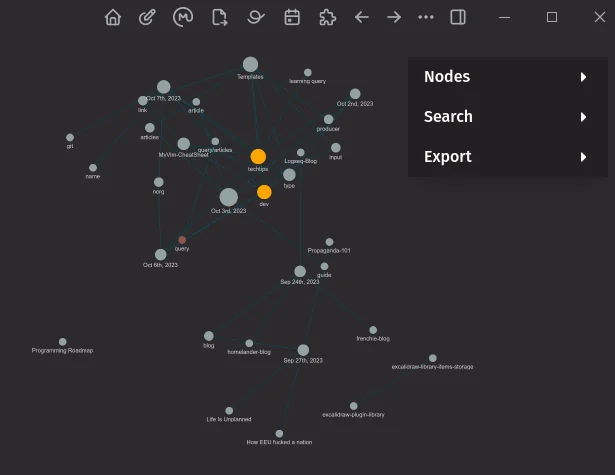Select the excalidraw-library-items-storage node
Viewport: 615px width, 475px height.
point(433,358)
